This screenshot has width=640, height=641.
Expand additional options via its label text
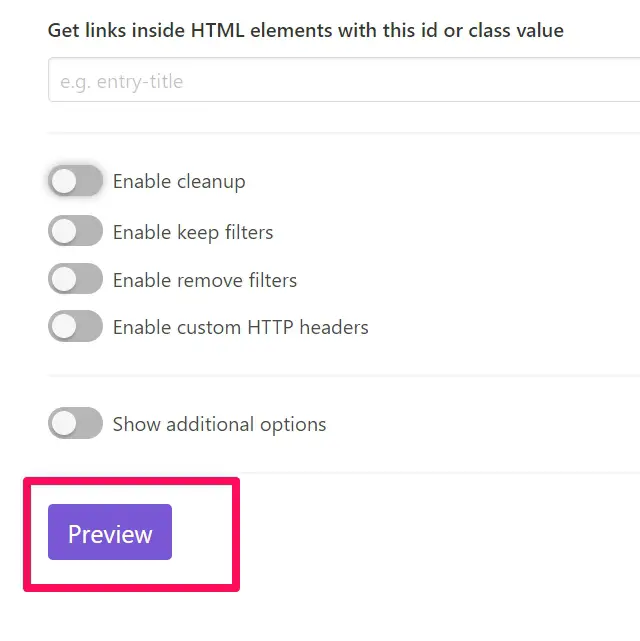coord(219,424)
